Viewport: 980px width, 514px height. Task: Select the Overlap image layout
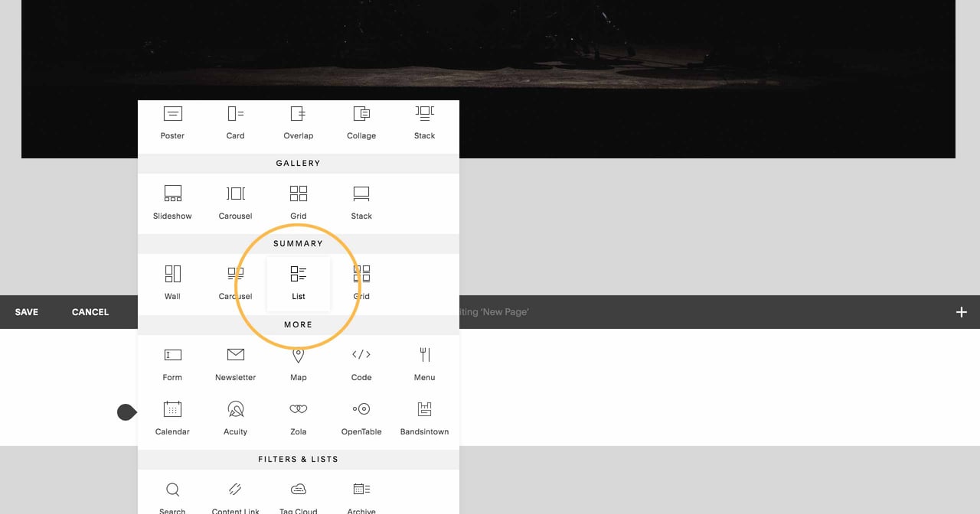click(298, 122)
